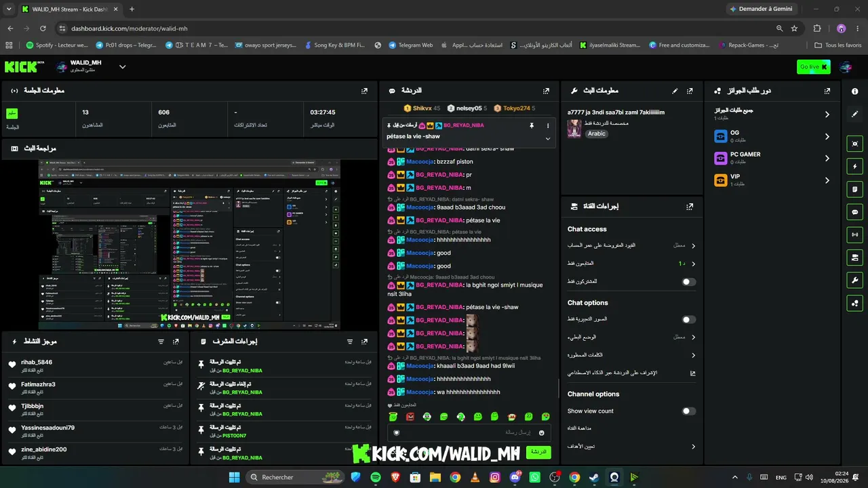This screenshot has width=868, height=488.
Task: Click the Shikvx top gifter name
Action: 422,108
